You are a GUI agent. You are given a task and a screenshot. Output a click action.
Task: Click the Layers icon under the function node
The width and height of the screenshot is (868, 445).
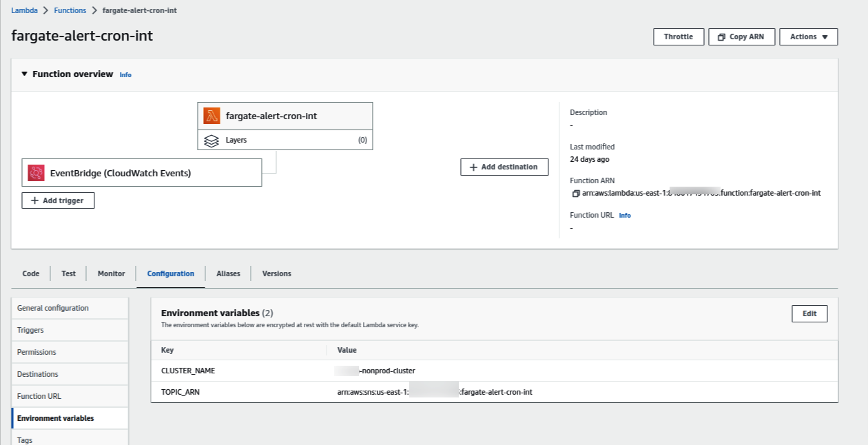212,140
